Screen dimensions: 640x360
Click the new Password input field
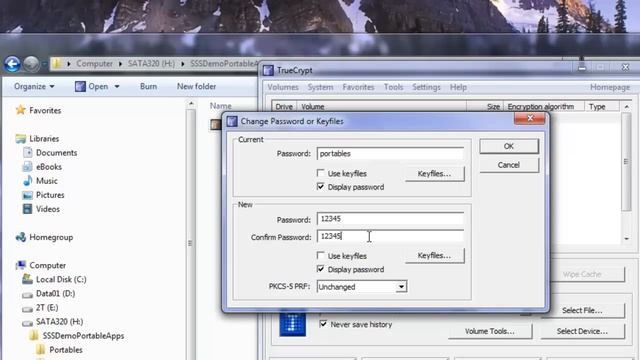click(390, 219)
